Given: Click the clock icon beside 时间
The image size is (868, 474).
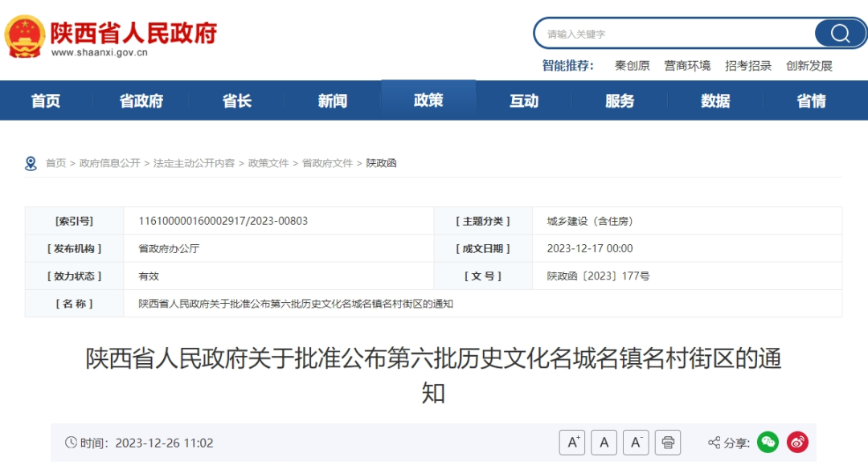Looking at the screenshot, I should click(71, 443).
